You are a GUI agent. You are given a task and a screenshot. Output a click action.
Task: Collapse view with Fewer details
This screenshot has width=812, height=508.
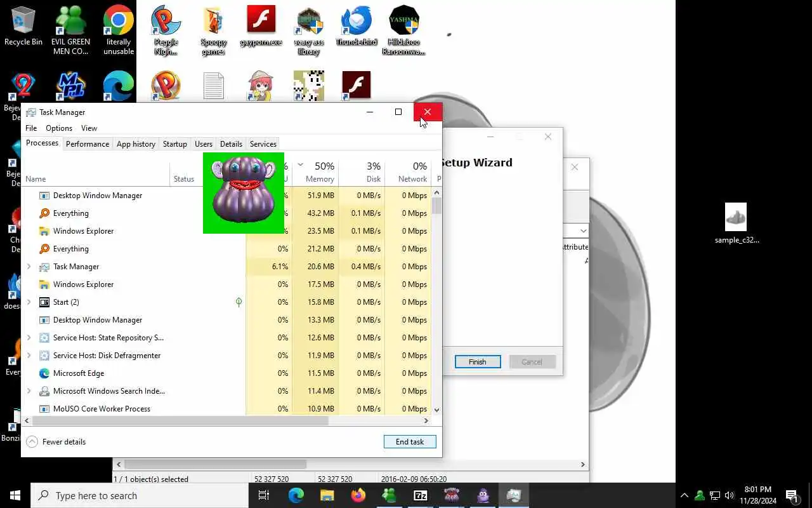tap(56, 442)
